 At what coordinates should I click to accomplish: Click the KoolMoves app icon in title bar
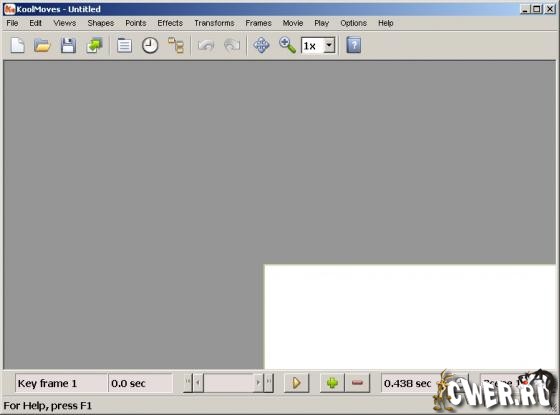[x=9, y=9]
